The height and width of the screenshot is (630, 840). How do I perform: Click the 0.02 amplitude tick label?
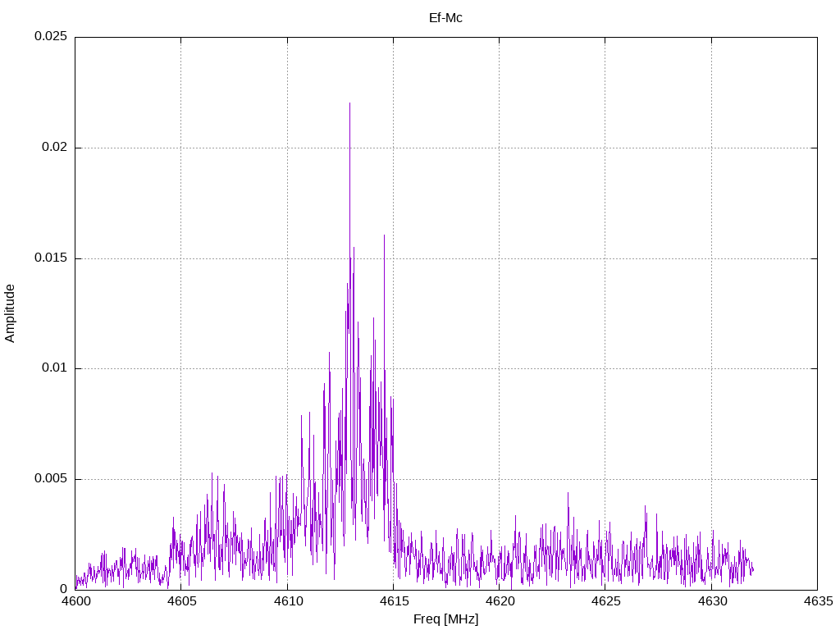[x=54, y=148]
